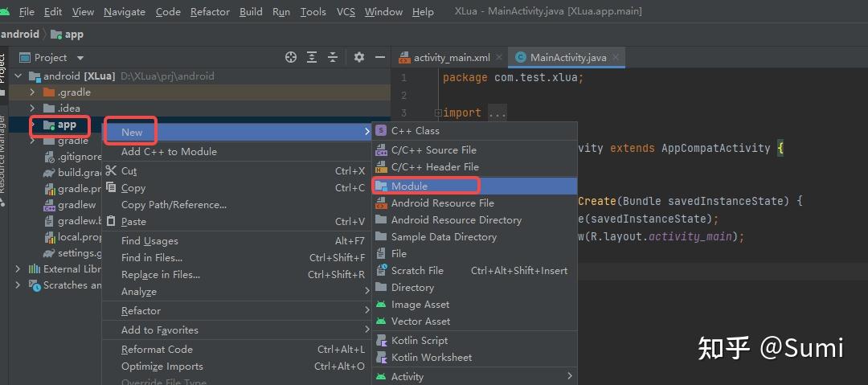868x385 pixels.
Task: Expand the .gradle folder in tree
Action: [x=32, y=92]
